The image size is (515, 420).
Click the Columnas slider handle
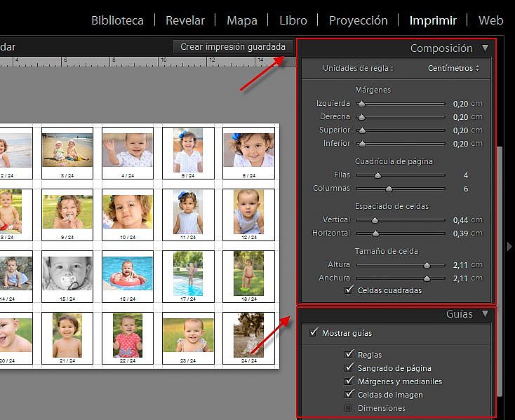coord(389,189)
